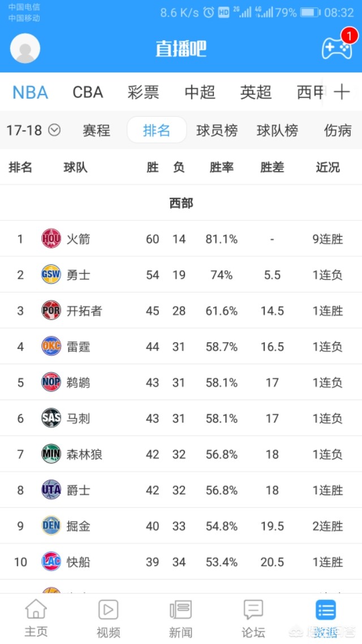The width and height of the screenshot is (362, 644).
Task: Open the game controller icon with notification badge
Action: point(337,48)
